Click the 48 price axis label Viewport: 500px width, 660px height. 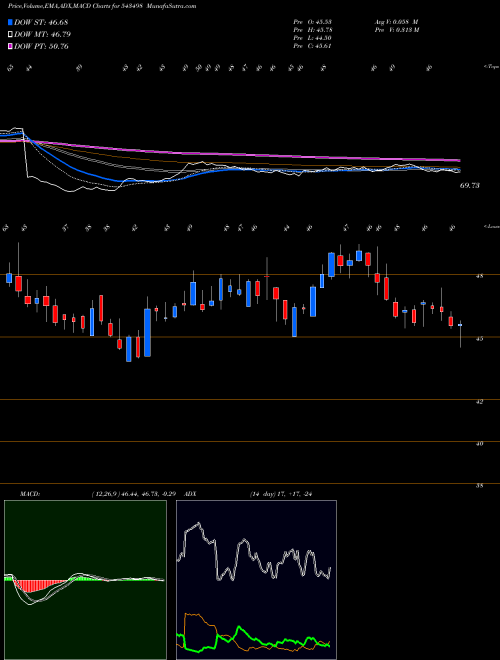(x=480, y=277)
